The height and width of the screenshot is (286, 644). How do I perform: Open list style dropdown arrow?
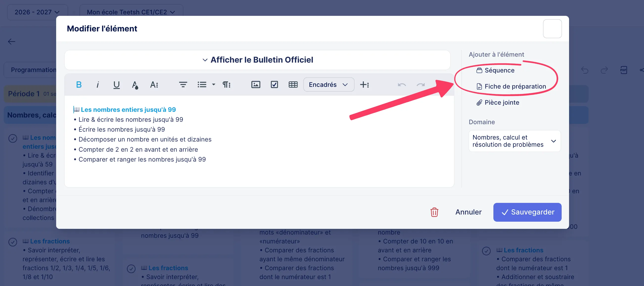pos(213,85)
